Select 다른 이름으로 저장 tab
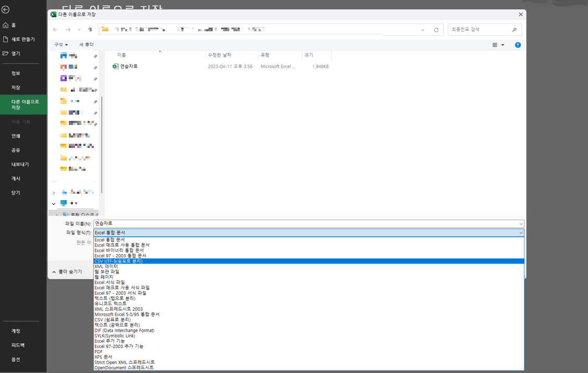The height and width of the screenshot is (373, 588). (x=23, y=105)
